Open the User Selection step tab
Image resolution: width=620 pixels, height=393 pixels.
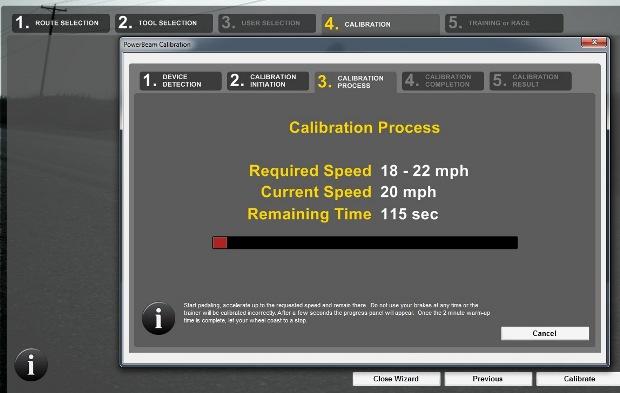pos(267,23)
